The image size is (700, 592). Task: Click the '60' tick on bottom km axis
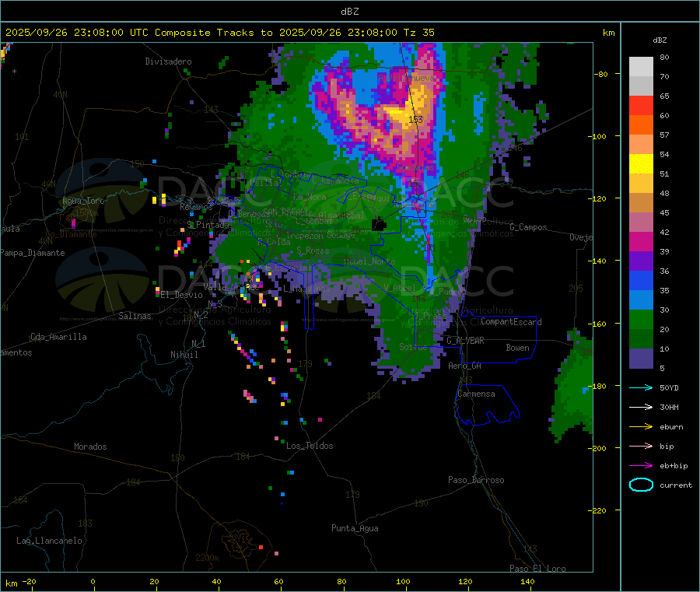(x=279, y=582)
